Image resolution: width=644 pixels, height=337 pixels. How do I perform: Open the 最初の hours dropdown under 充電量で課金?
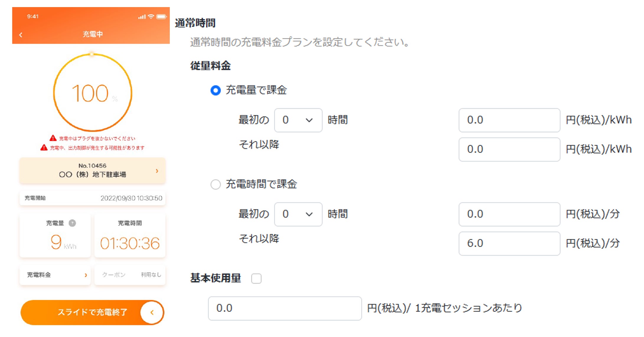tap(298, 120)
